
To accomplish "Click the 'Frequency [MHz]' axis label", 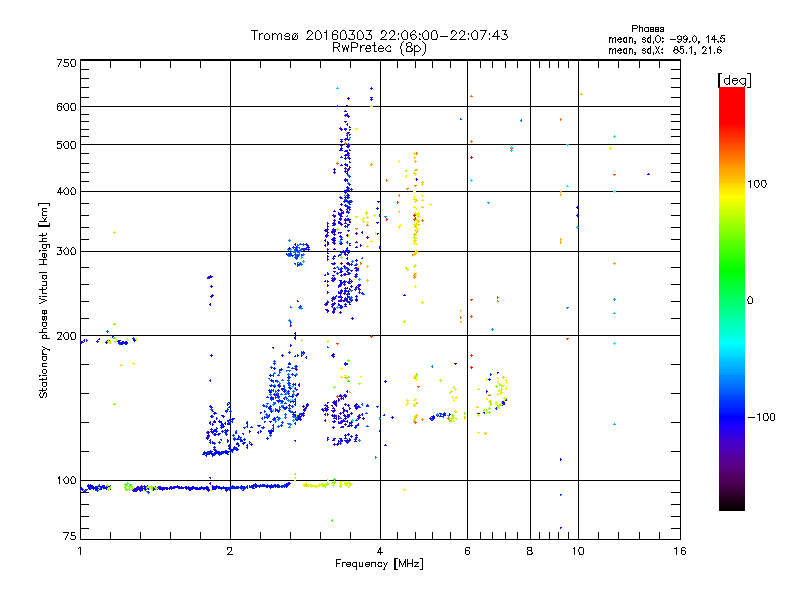I will click(x=379, y=564).
